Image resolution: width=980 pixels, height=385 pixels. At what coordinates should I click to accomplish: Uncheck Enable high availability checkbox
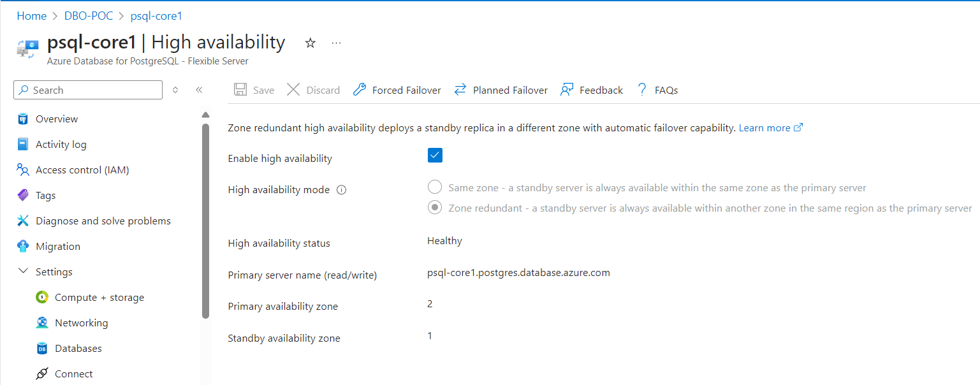pyautogui.click(x=435, y=156)
